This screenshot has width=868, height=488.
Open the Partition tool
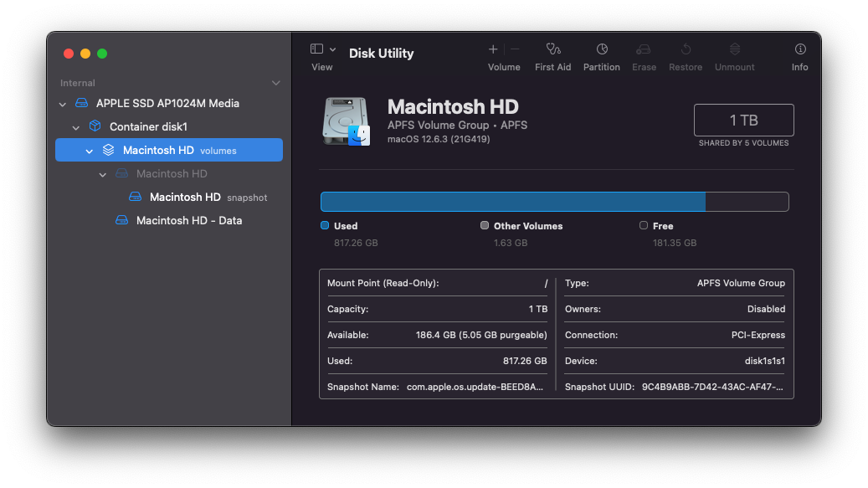601,53
